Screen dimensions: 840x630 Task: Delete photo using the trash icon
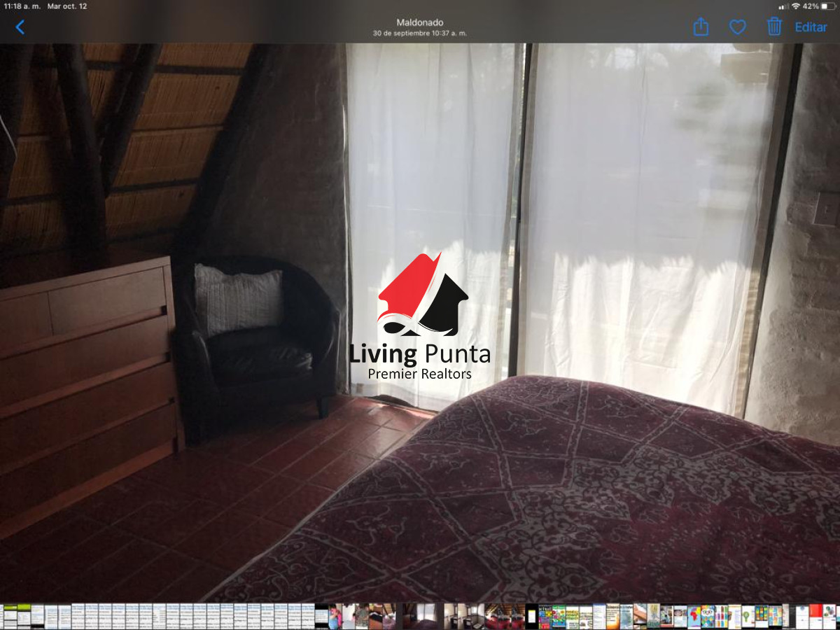pos(773,27)
